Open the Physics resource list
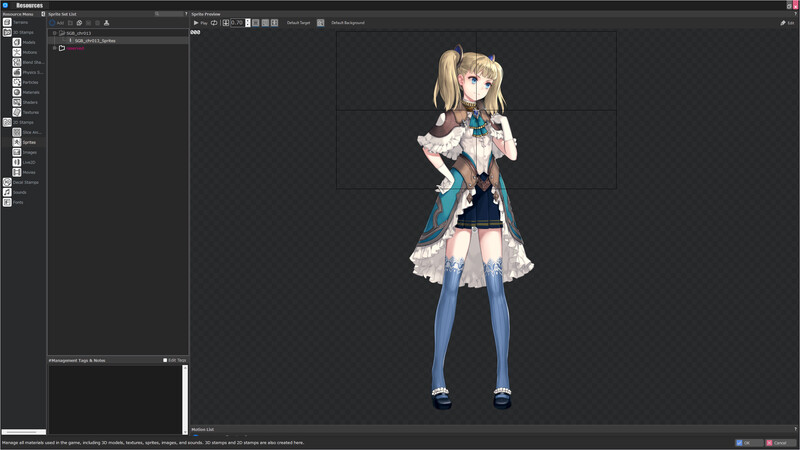Image resolution: width=800 pixels, height=450 pixels. 28,72
